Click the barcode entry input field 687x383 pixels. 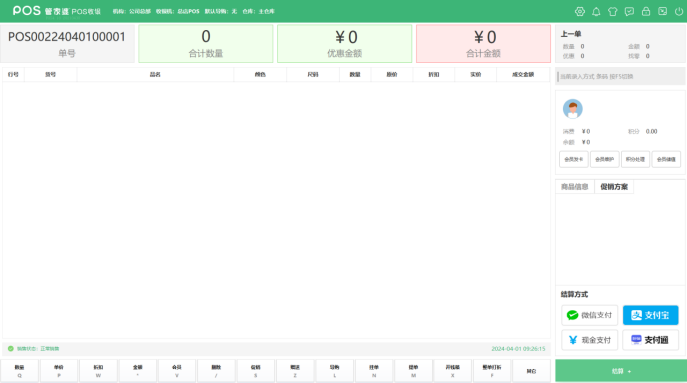pos(620,76)
